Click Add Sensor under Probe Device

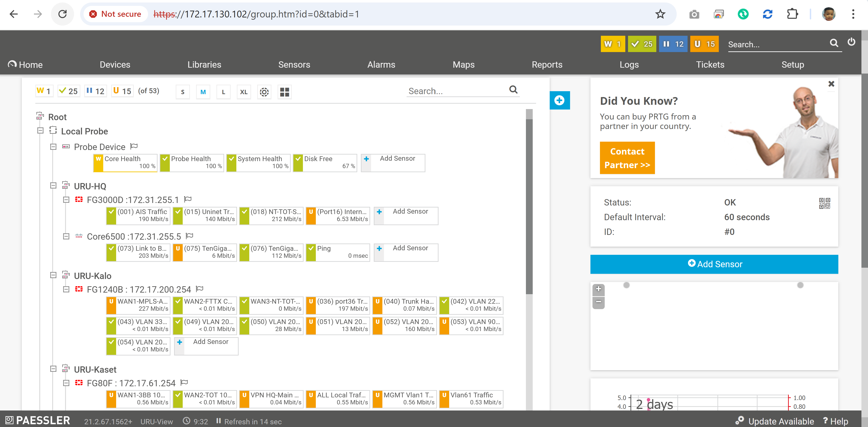click(393, 163)
